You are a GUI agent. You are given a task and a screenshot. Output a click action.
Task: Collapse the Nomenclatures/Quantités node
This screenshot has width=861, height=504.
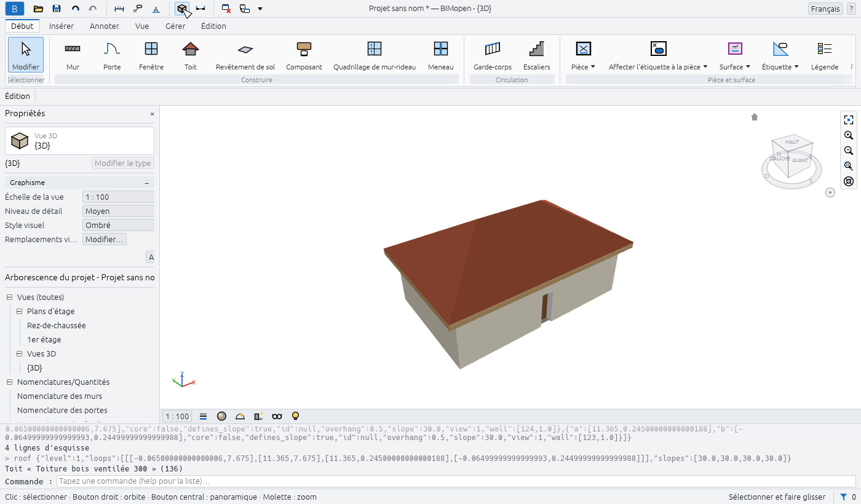[x=10, y=382]
